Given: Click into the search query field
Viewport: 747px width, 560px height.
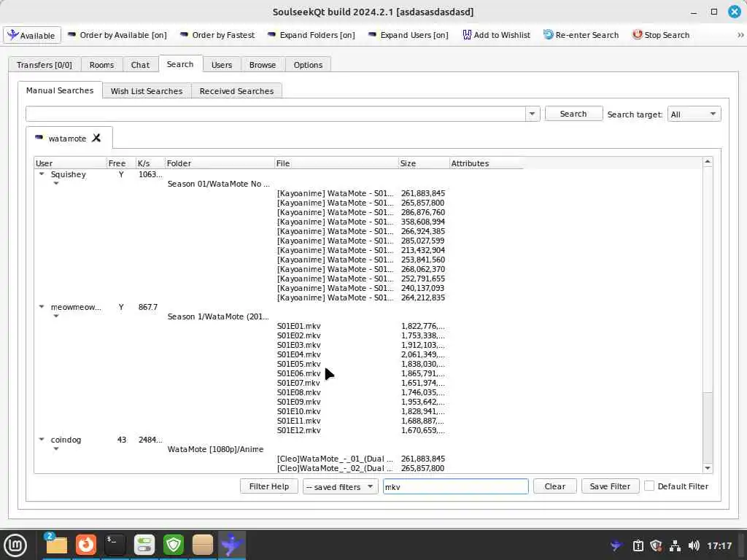Looking at the screenshot, I should click(275, 114).
